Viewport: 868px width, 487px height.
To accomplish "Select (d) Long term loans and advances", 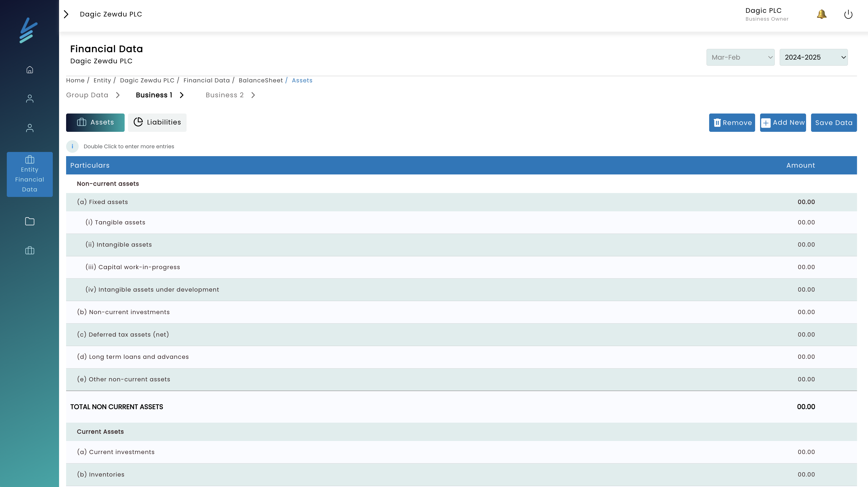I will (461, 357).
